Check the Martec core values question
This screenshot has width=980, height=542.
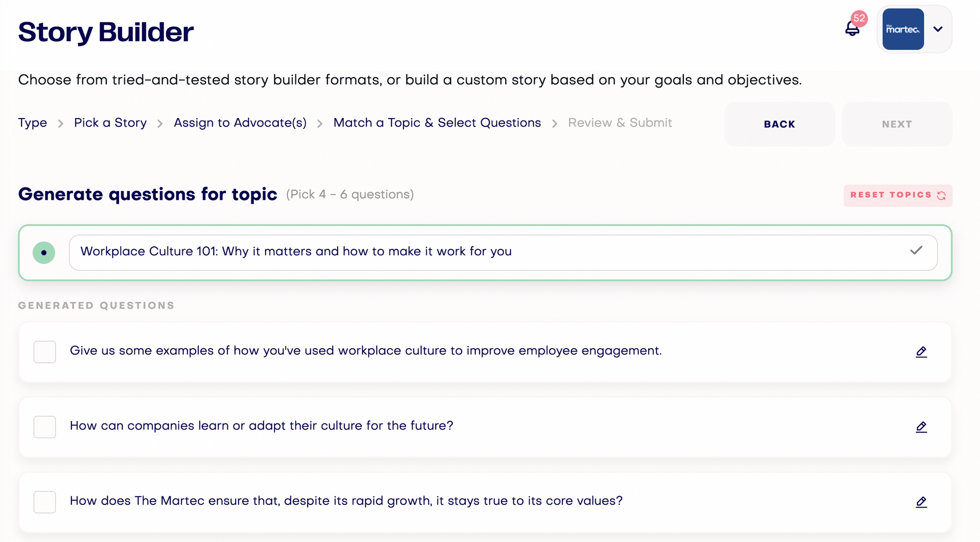pyautogui.click(x=45, y=502)
